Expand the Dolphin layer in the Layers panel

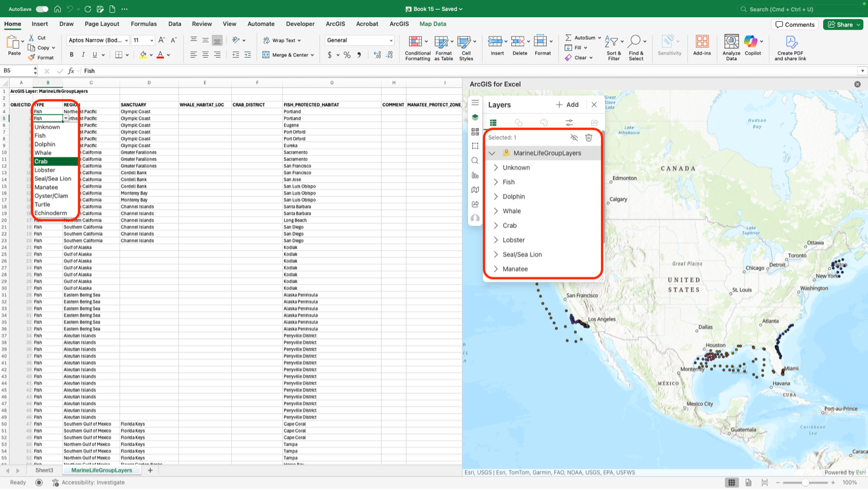point(495,196)
